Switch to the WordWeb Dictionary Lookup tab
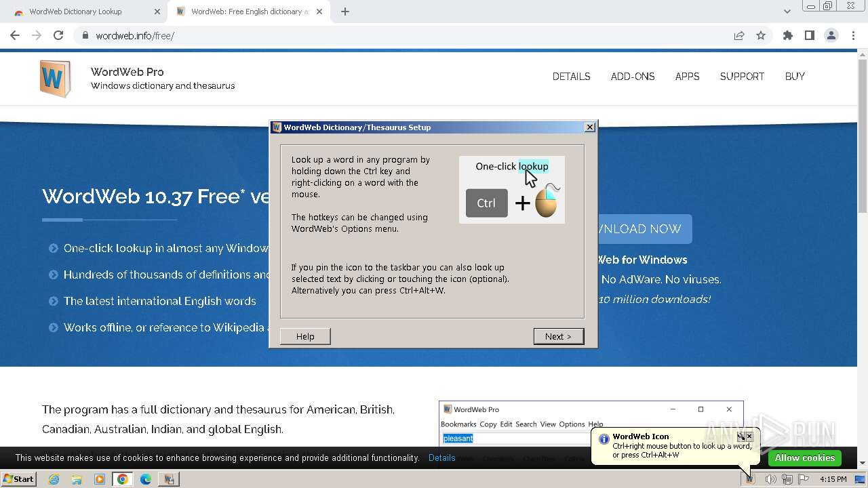Screen dimensions: 868x488 [x=85, y=12]
